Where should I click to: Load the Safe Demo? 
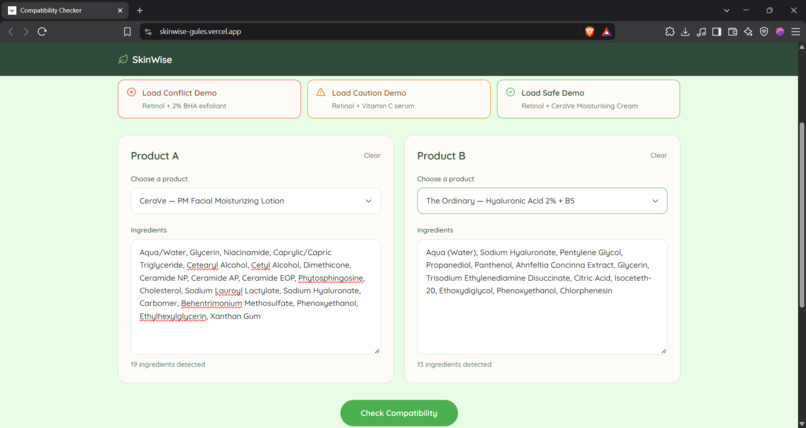[x=588, y=99]
